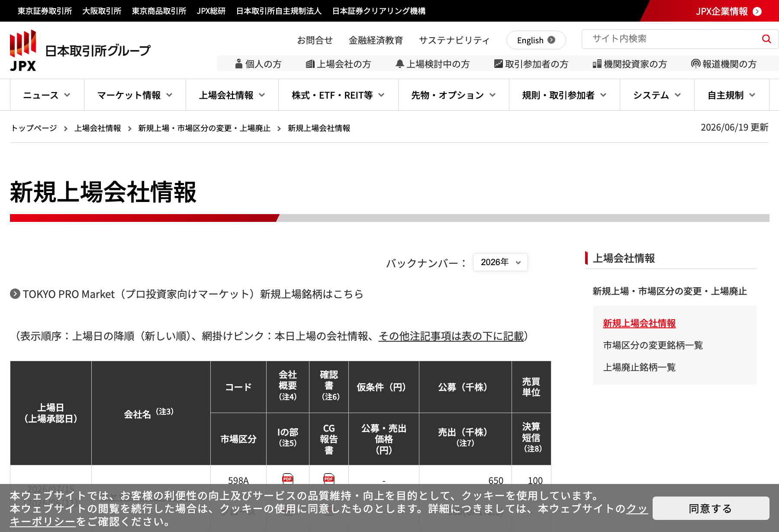Expand the 先物・オプション menu

(454, 95)
